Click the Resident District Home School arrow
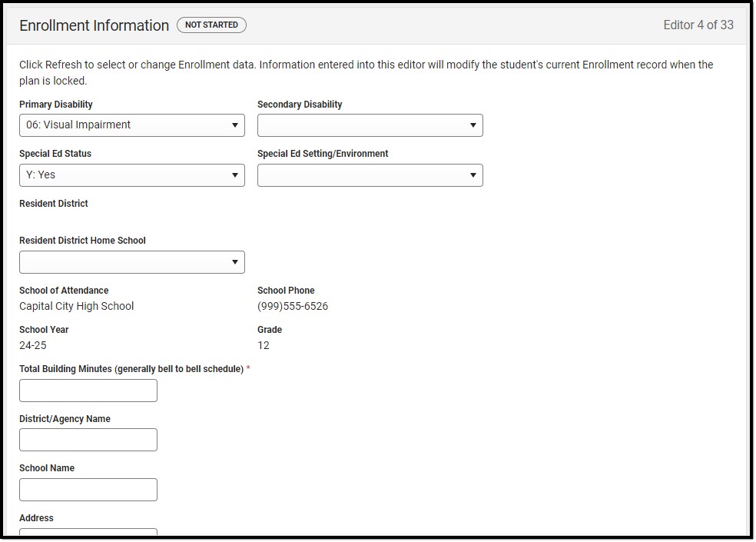Screen dimensions: 756x542 coord(235,262)
